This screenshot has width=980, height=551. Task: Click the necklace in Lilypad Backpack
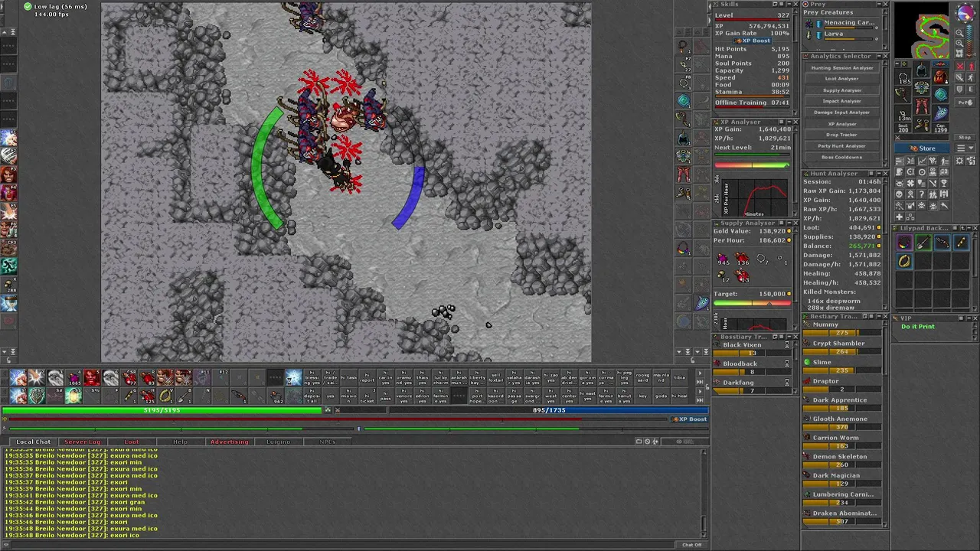pos(905,243)
